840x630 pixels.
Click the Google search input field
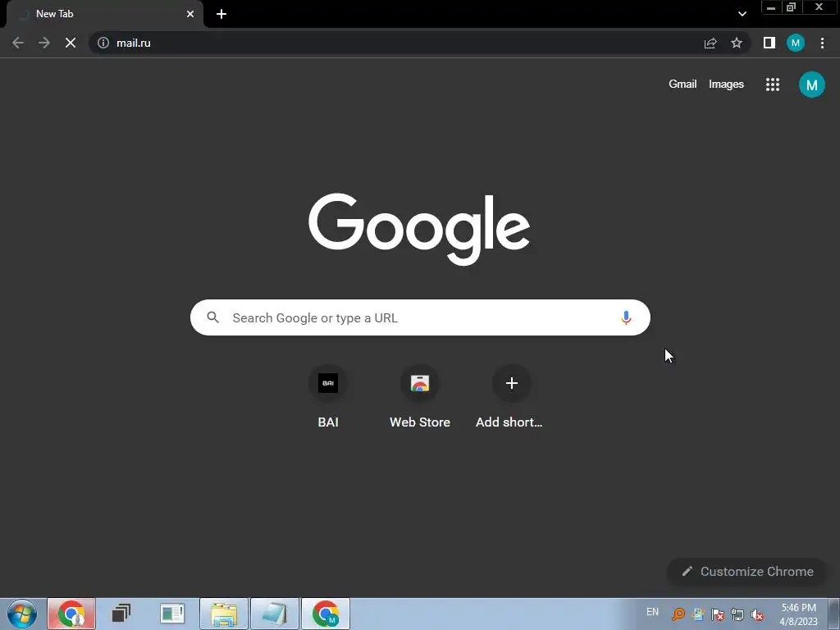point(420,317)
